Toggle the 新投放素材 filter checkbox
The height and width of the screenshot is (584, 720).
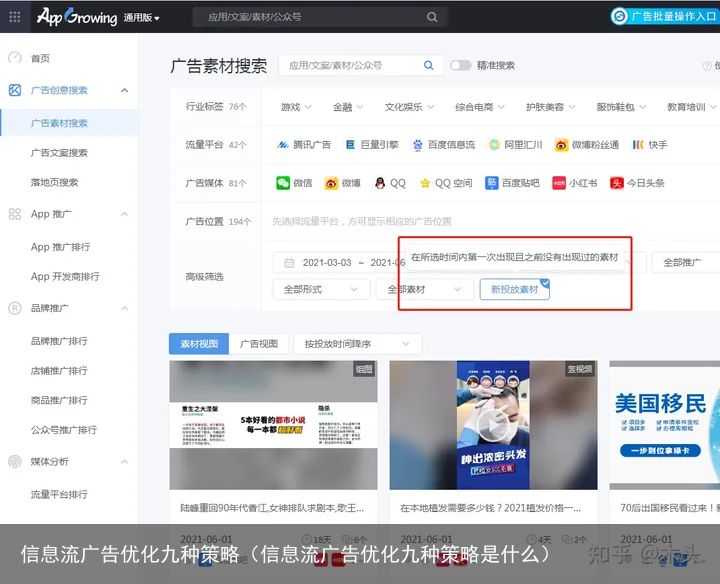click(514, 289)
